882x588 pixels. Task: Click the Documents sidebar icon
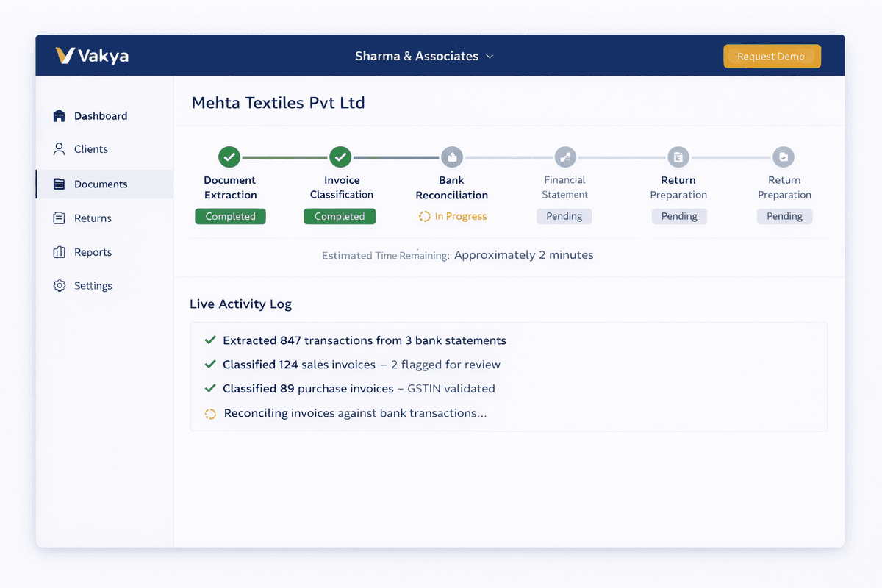[59, 184]
